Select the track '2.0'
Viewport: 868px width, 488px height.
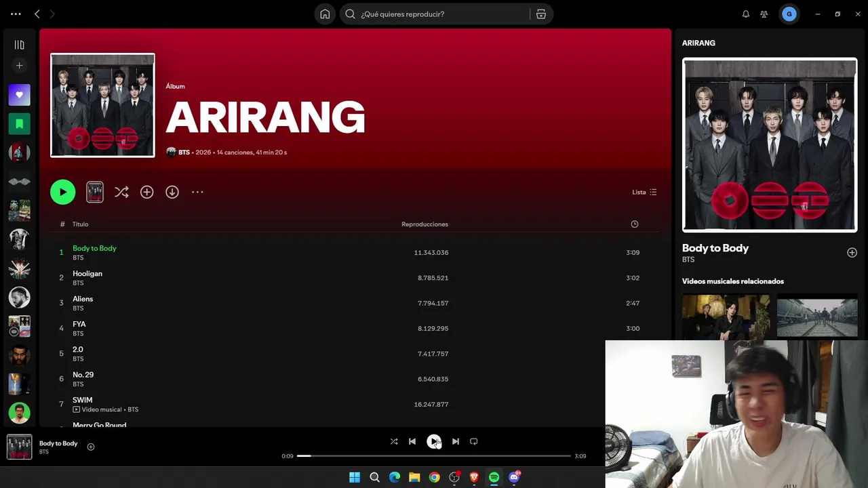click(78, 350)
